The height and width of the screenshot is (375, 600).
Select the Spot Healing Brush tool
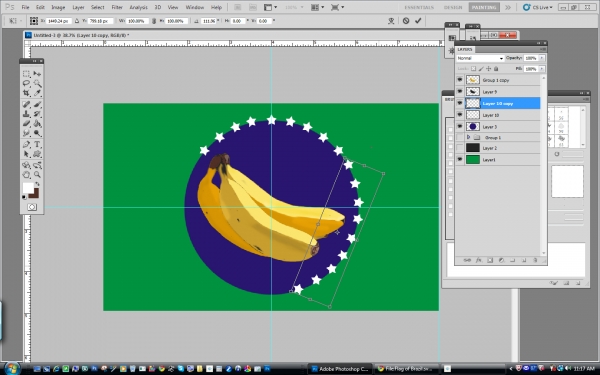[26, 104]
